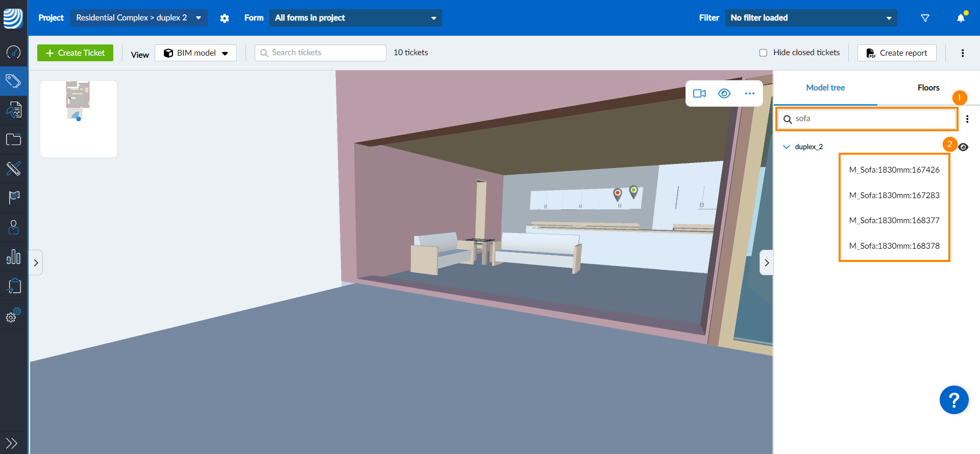Open the folder icon in left sidebar
Image resolution: width=980 pixels, height=454 pixels.
pyautogui.click(x=13, y=139)
